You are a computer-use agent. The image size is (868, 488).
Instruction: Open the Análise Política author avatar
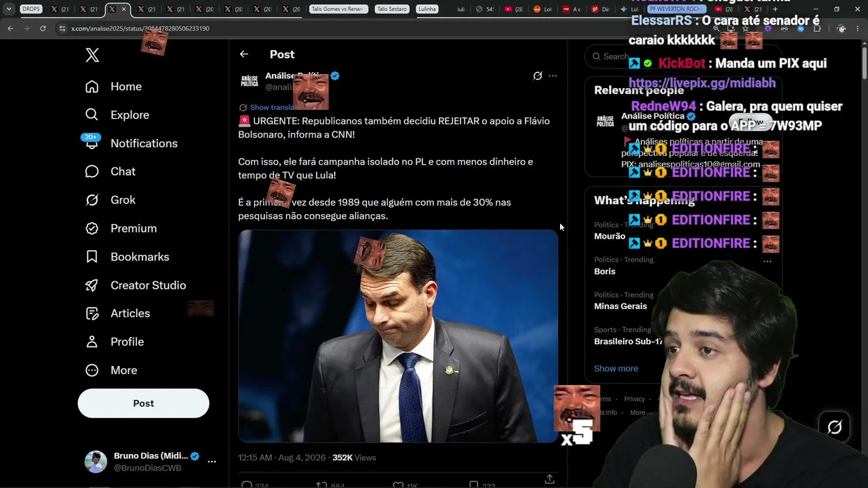250,81
